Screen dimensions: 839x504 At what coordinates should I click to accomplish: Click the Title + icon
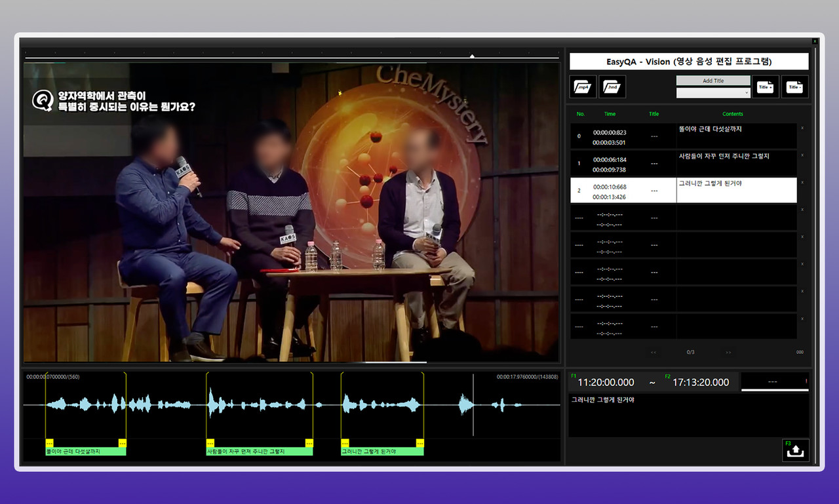point(765,87)
